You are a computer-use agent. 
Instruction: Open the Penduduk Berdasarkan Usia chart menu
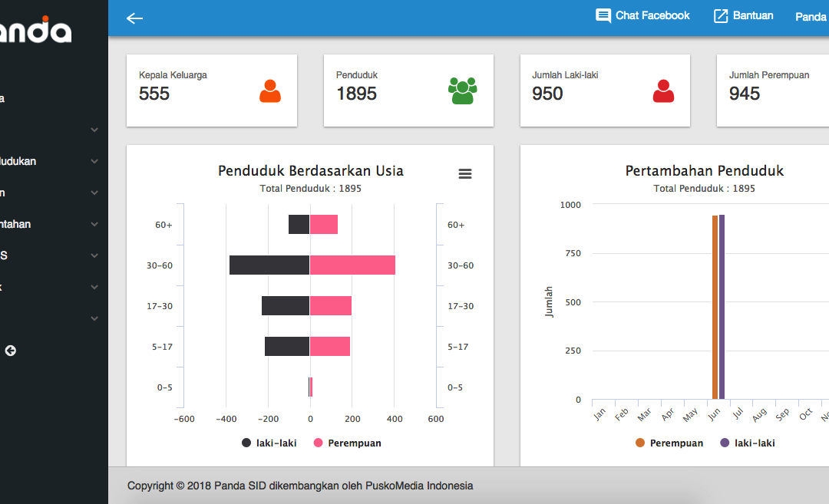coord(465,174)
